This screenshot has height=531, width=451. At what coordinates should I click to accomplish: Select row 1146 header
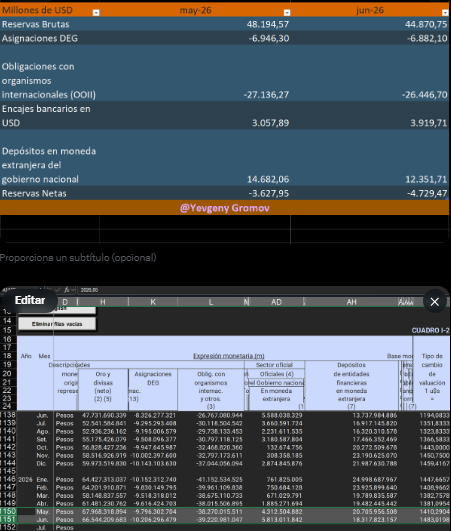click(8, 479)
